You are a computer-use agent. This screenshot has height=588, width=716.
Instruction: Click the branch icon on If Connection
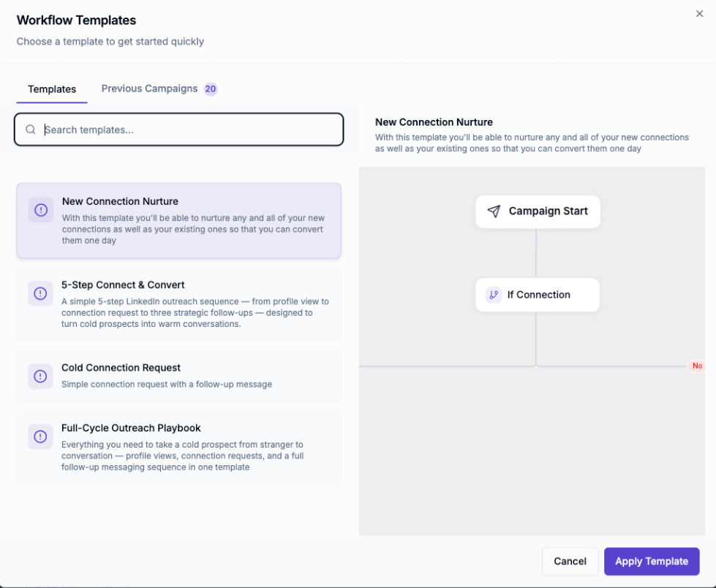(494, 295)
